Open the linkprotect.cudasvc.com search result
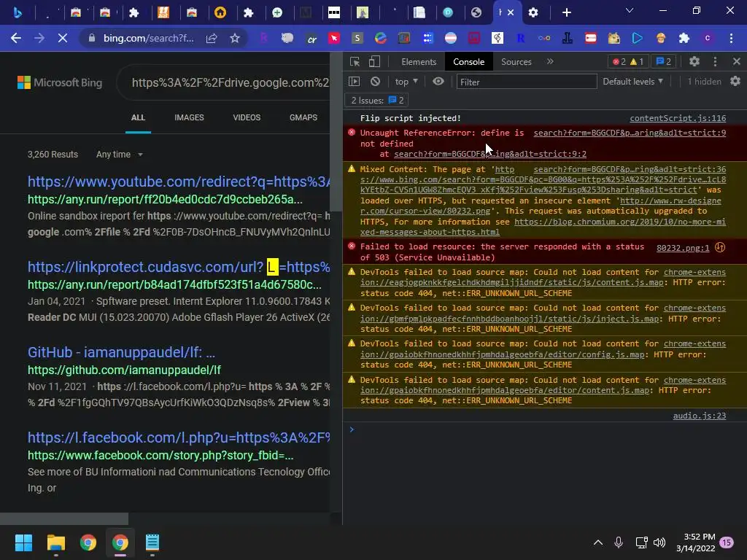The width and height of the screenshot is (747, 560). point(179,267)
